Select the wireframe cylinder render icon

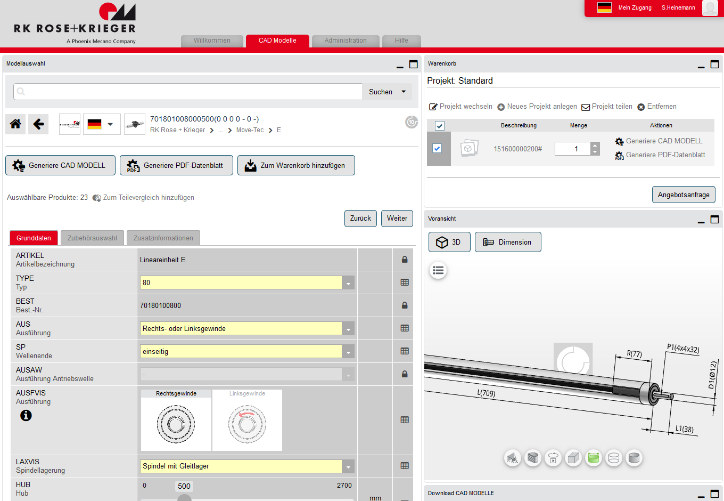(x=614, y=458)
